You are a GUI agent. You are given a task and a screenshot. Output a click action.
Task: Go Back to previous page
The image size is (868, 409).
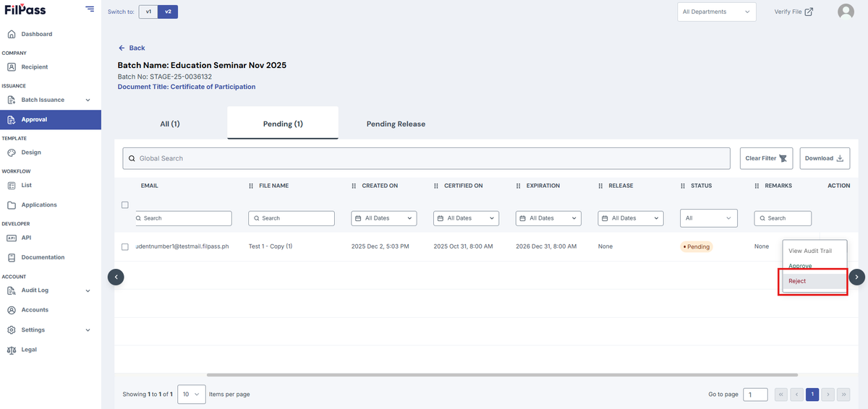[x=132, y=48]
